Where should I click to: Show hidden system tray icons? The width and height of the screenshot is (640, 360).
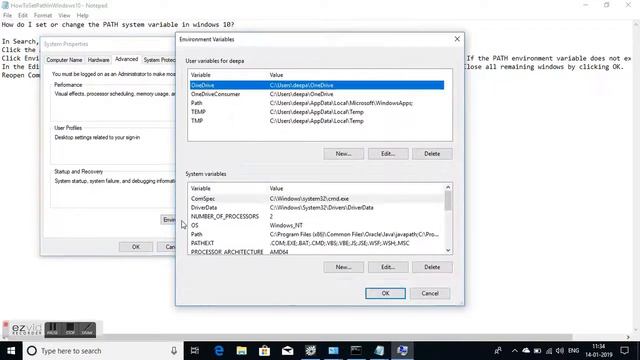coord(515,351)
